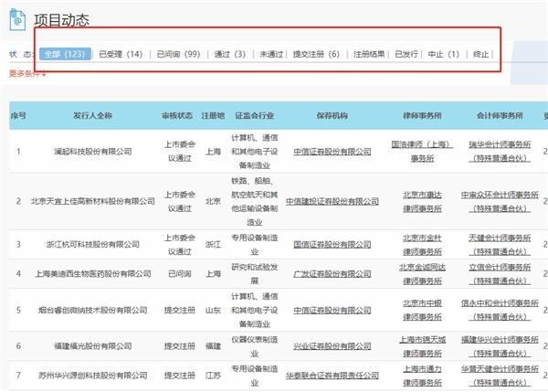Screen dimensions: 548x392
Task: Filter by 已发行 status
Action: pos(406,54)
